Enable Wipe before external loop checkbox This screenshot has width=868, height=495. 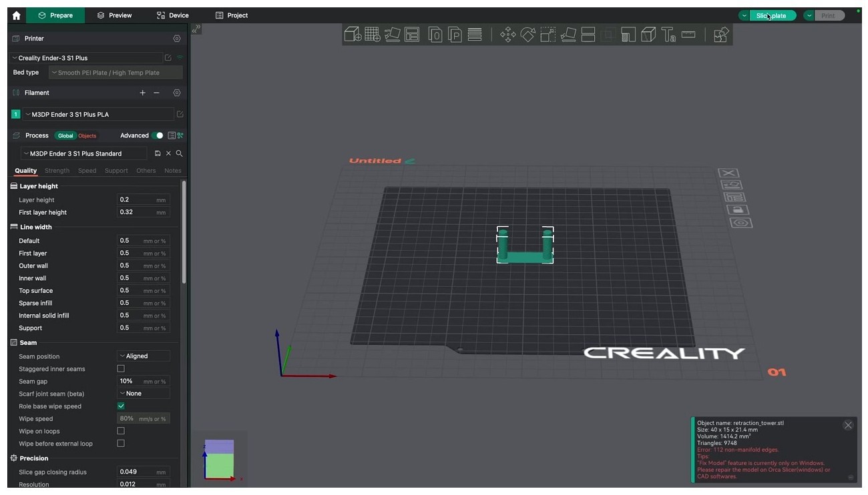(121, 444)
